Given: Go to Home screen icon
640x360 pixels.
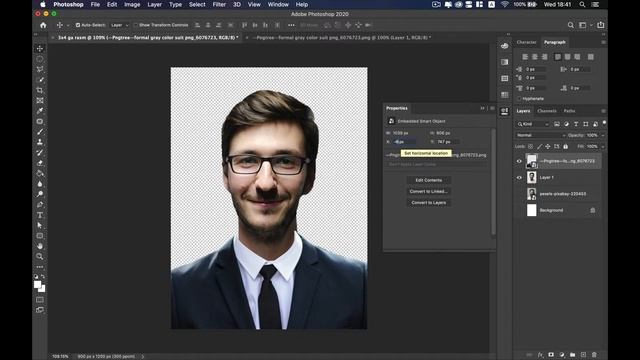Looking at the screenshot, I should click(x=43, y=25).
